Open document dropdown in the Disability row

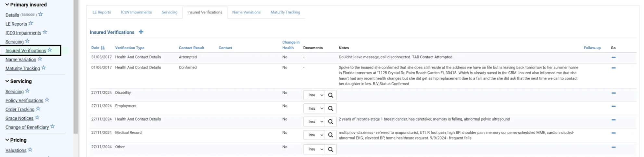click(x=314, y=95)
